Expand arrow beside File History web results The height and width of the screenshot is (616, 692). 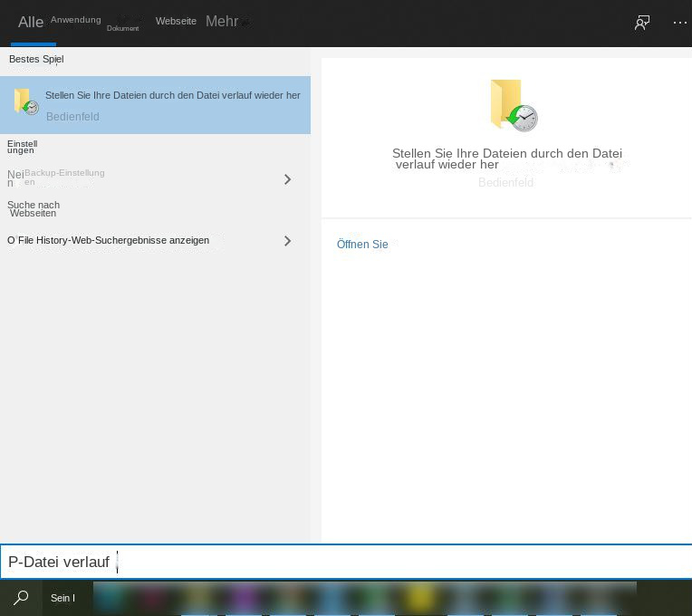click(x=288, y=241)
